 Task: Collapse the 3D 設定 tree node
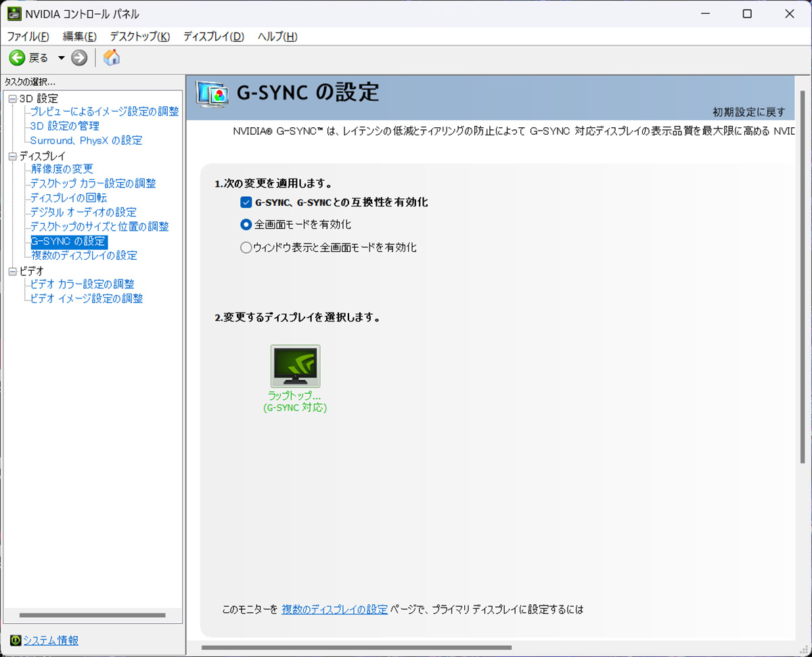[x=12, y=99]
